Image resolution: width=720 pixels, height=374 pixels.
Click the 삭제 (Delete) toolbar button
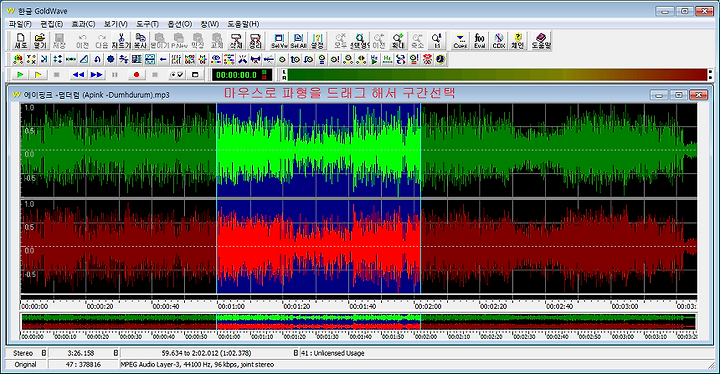(x=236, y=41)
